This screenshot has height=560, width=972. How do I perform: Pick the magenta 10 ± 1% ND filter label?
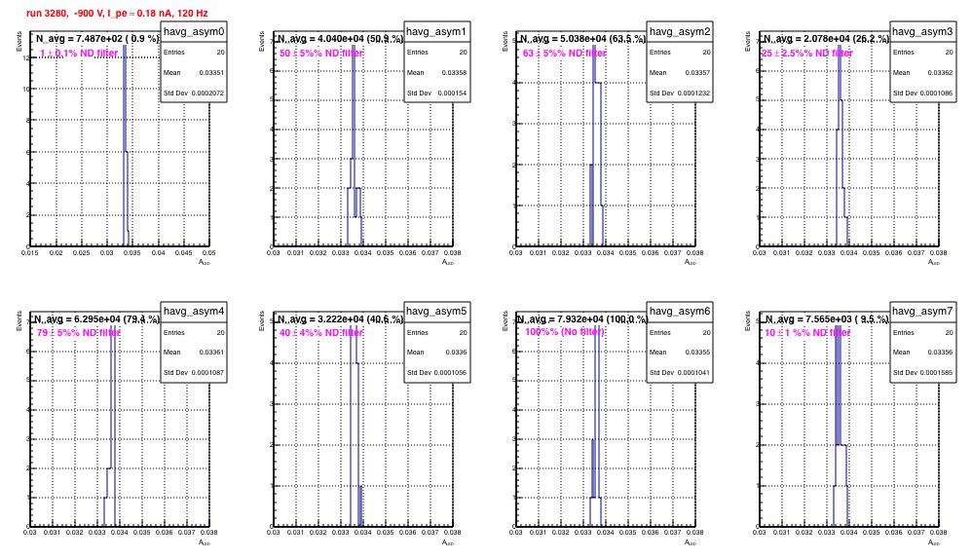[x=807, y=333]
